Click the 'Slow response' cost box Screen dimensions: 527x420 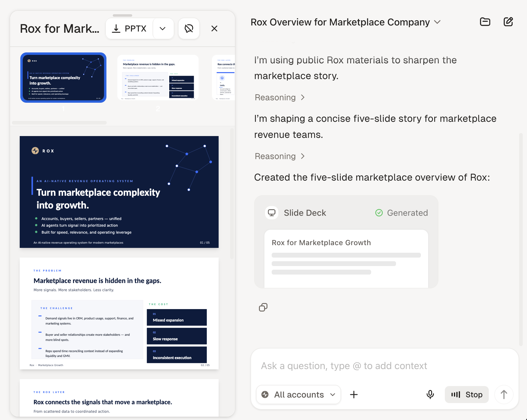click(177, 336)
